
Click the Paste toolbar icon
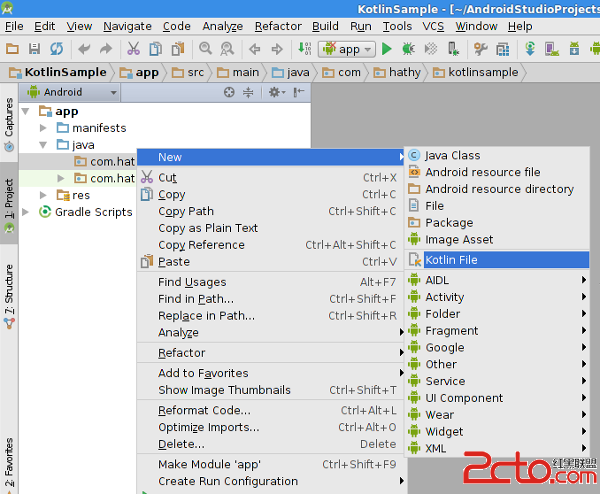(x=178, y=49)
